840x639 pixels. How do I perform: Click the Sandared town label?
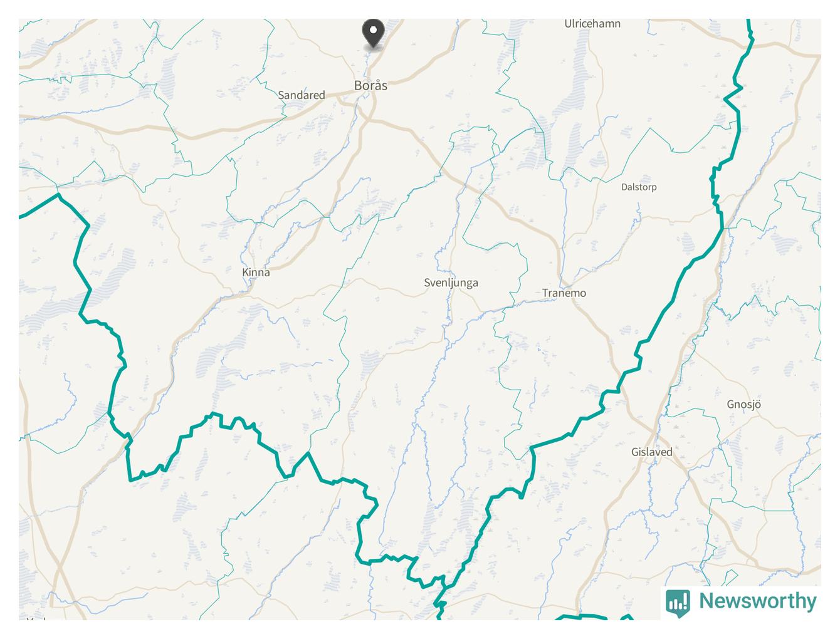302,95
